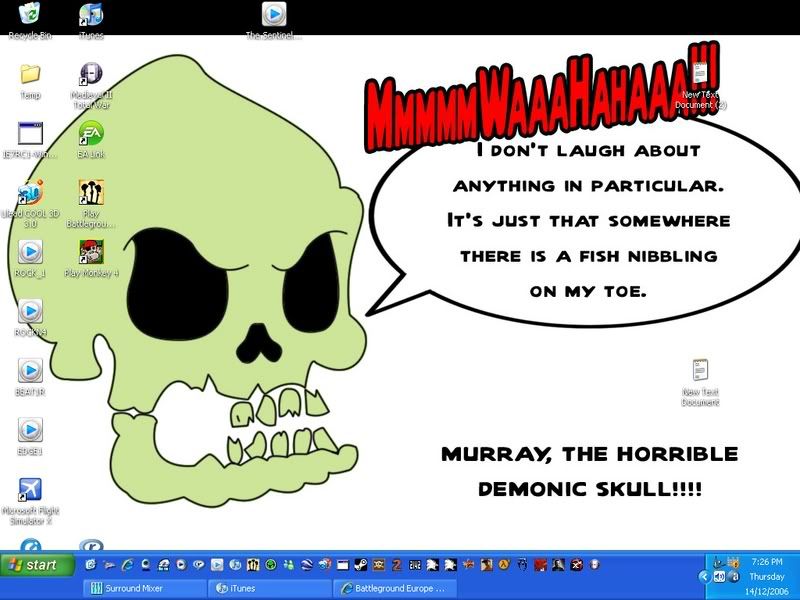Launch Half-Life lambda icon in Quick Launch
This screenshot has width=800, height=600.
504,564
